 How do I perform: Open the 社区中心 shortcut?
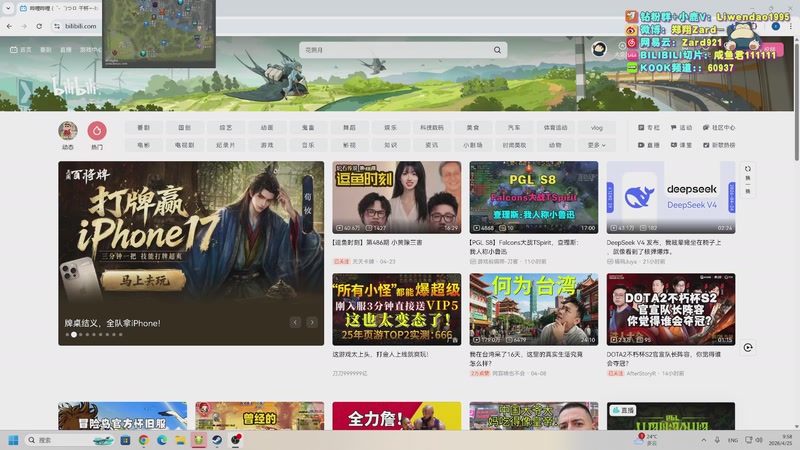click(x=719, y=128)
